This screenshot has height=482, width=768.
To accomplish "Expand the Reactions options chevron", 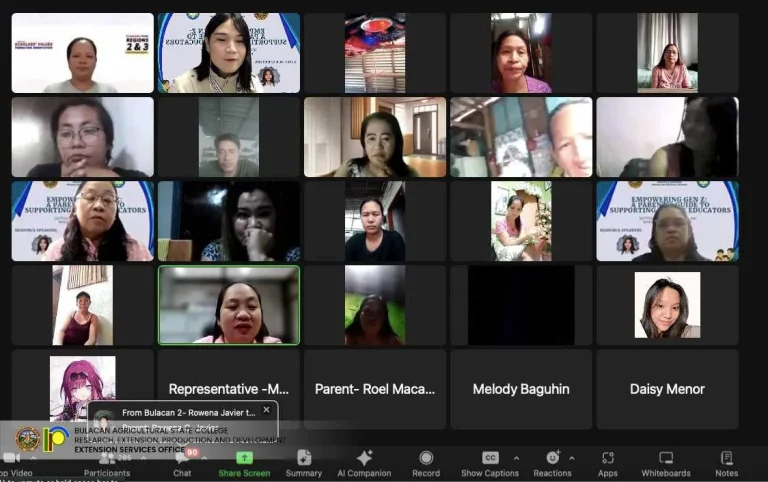I will pos(572,458).
